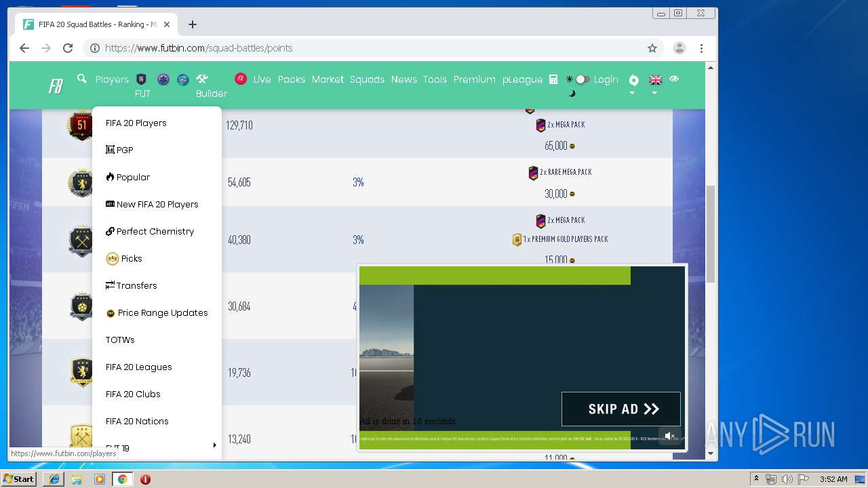Click the browser back arrow

[x=24, y=48]
